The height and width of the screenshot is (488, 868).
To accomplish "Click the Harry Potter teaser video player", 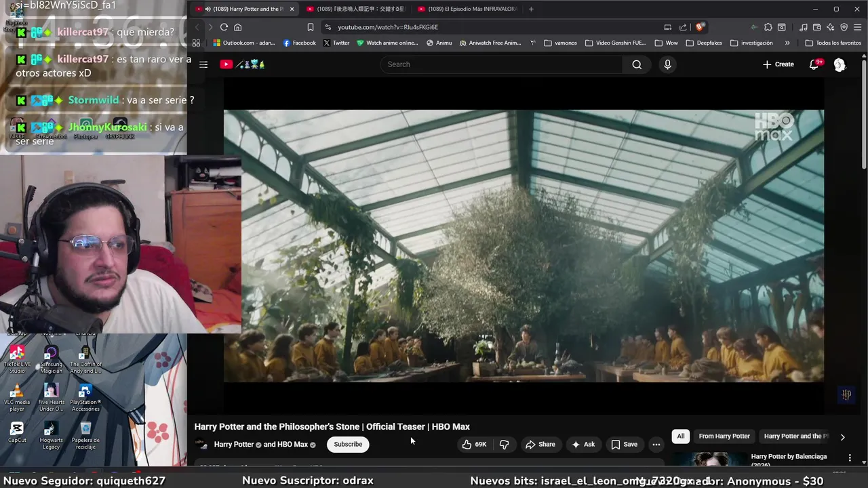I will [524, 246].
